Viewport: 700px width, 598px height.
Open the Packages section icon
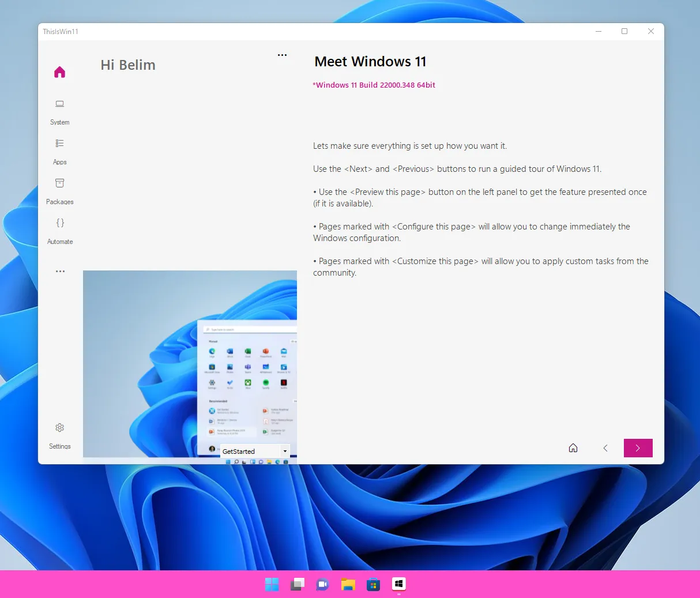(59, 183)
